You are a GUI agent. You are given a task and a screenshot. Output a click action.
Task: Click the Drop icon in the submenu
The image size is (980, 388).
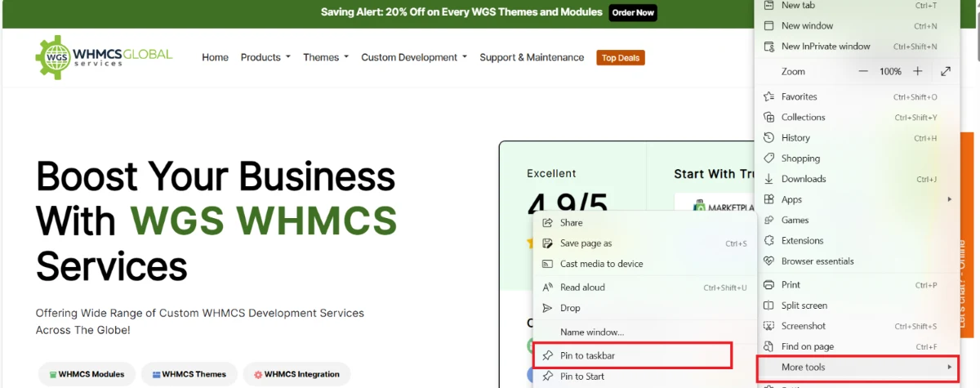pos(546,308)
